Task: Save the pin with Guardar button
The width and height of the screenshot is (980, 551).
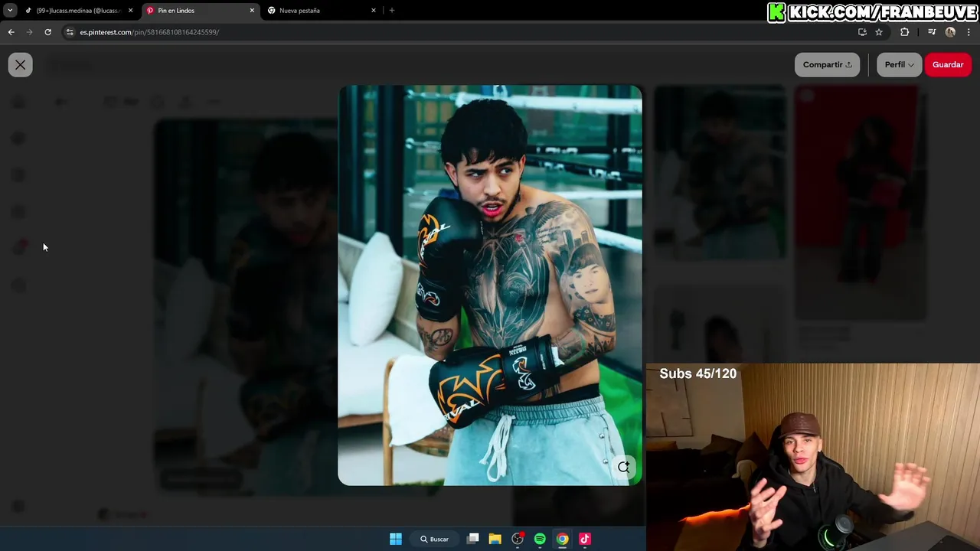Action: [x=948, y=65]
